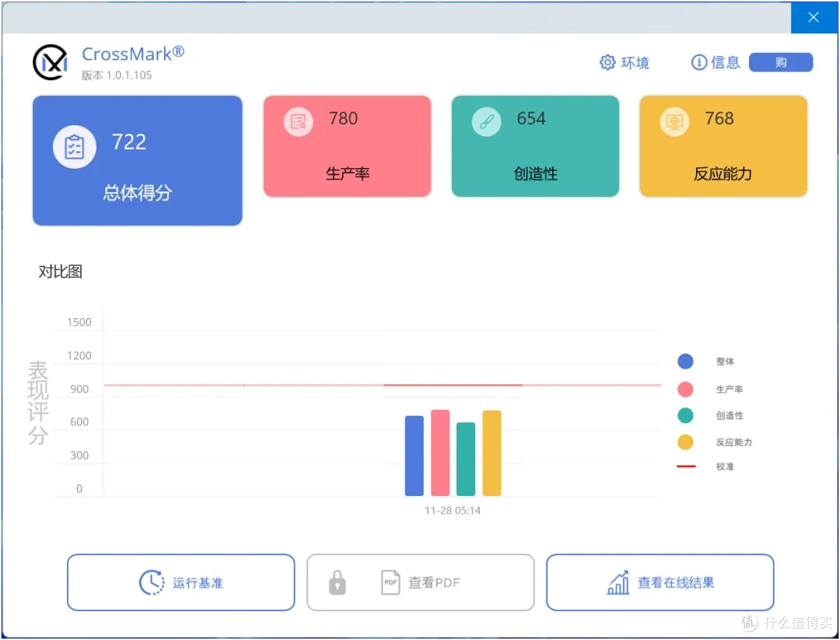This screenshot has width=840, height=640.
Task: Click the yellow responsiveness bar in chart
Action: [492, 453]
